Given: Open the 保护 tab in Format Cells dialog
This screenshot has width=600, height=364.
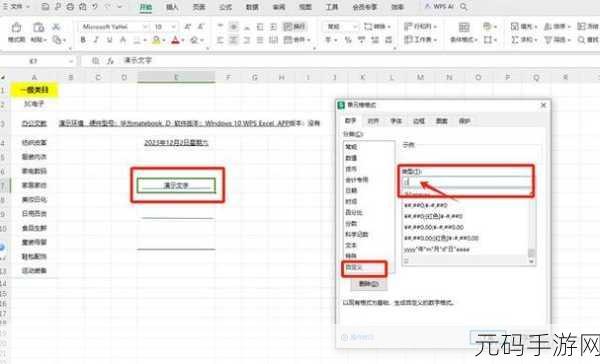Looking at the screenshot, I should pyautogui.click(x=464, y=121).
